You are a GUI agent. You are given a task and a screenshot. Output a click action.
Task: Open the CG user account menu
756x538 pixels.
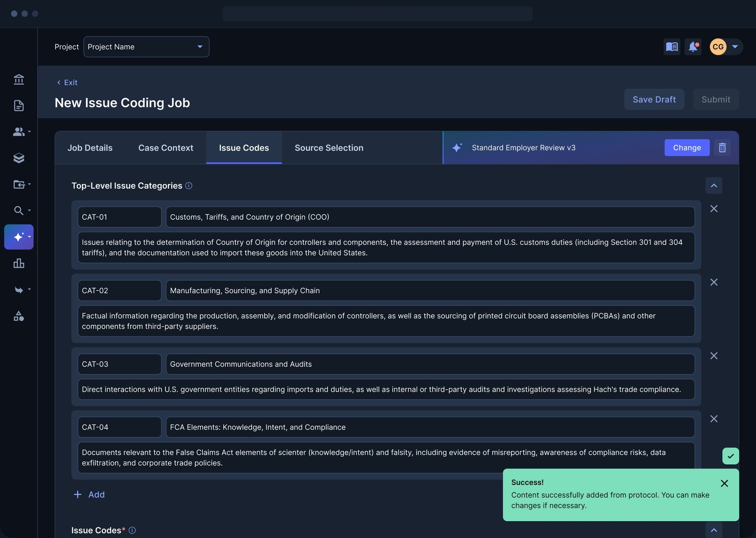click(726, 47)
